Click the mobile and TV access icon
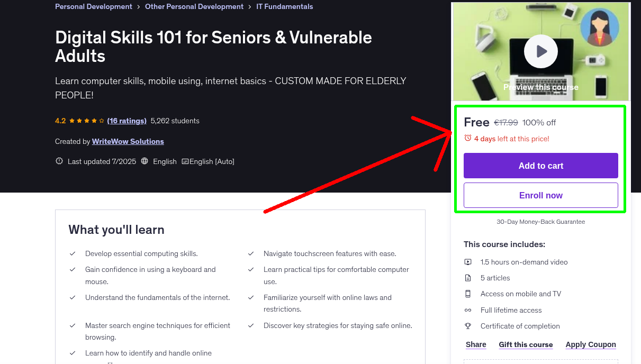Screen dimensions: 641x364 [x=468, y=294]
